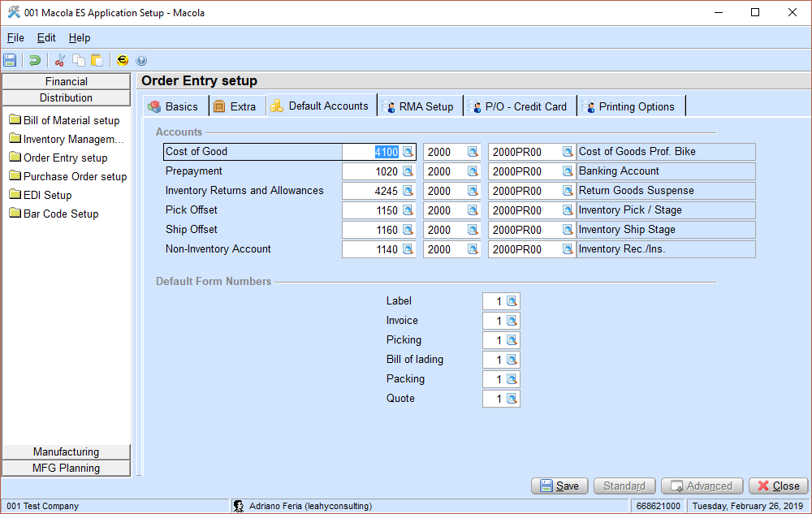Expand the MFG Planning section
812x514 pixels.
click(x=67, y=468)
